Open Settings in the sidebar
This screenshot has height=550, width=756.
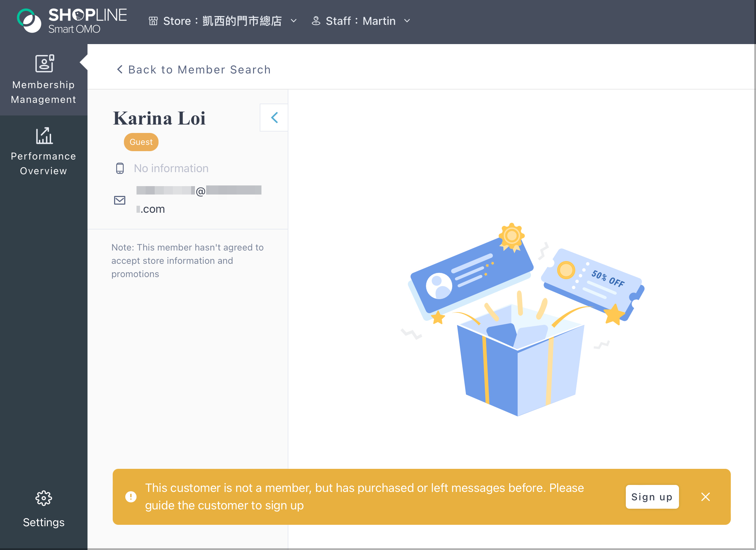pos(44,509)
